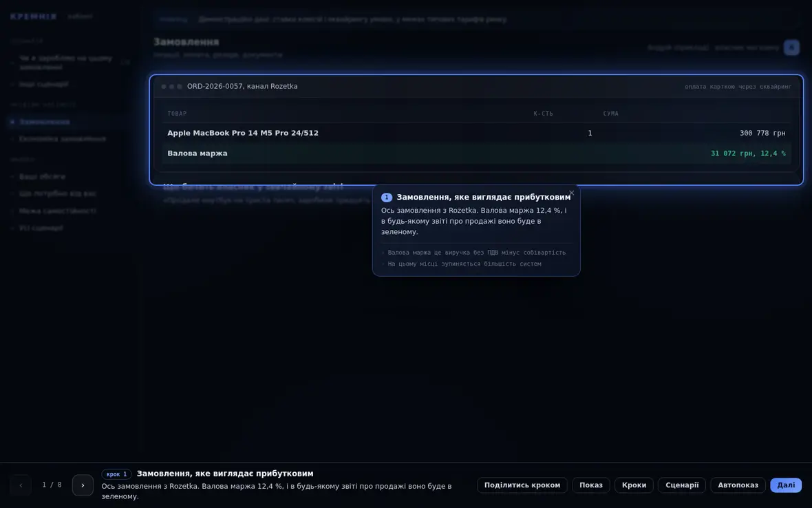Click the number 1 badge in tooltip

386,198
